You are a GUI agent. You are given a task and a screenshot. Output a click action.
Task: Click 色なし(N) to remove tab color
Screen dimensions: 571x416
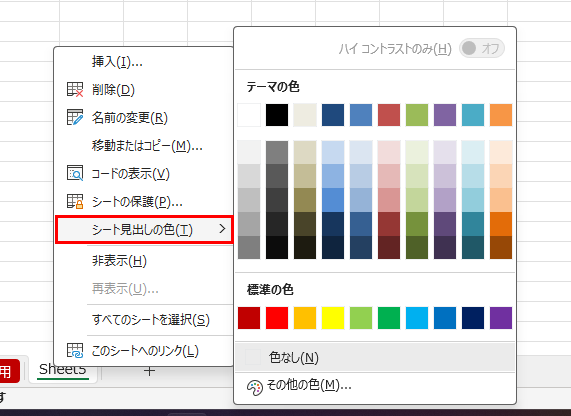(x=375, y=357)
